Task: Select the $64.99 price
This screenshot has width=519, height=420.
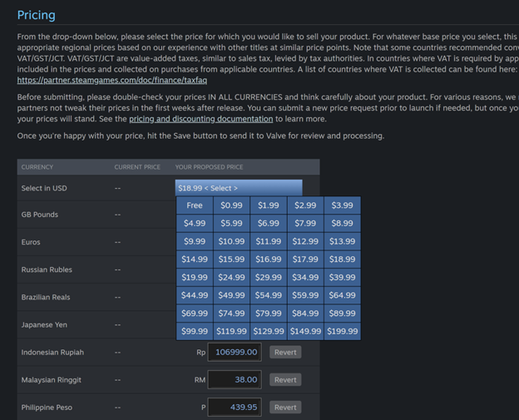Action: pyautogui.click(x=342, y=295)
